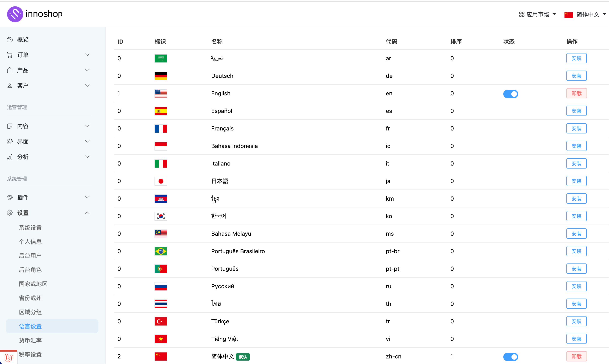Click the 产品 bag icon
The width and height of the screenshot is (609, 364).
(10, 70)
